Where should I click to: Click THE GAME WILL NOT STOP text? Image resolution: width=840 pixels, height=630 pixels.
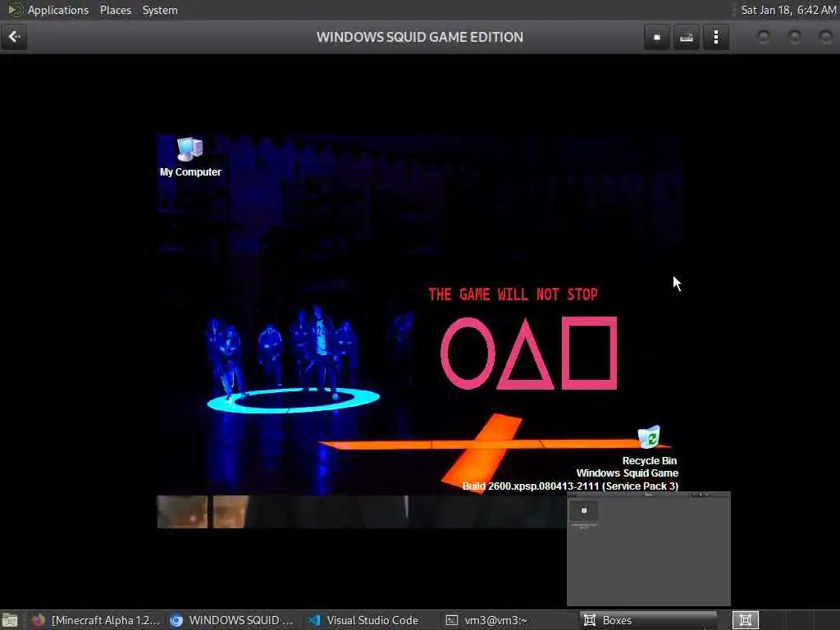513,294
